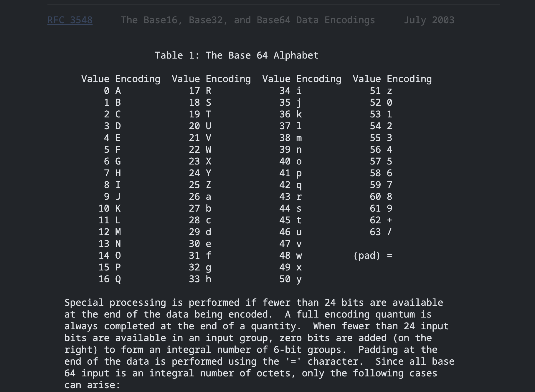Image resolution: width=535 pixels, height=392 pixels.
Task: Click the table row '51 z'
Action: pyautogui.click(x=381, y=91)
